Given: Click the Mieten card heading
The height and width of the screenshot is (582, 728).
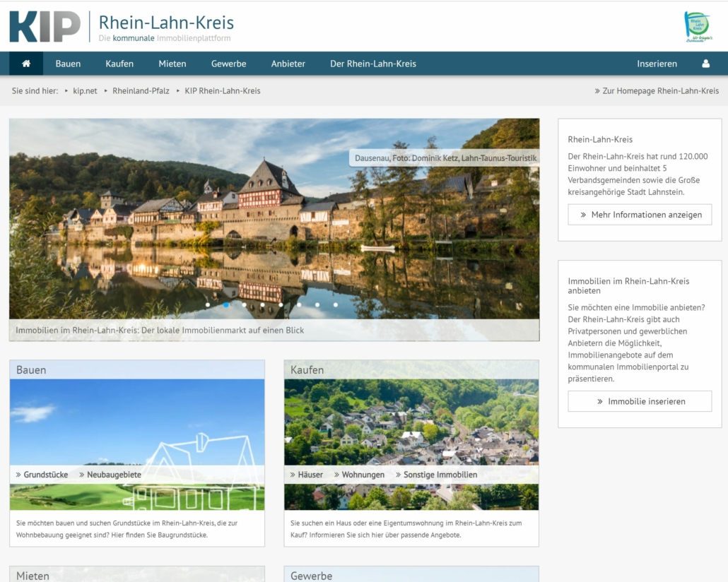Looking at the screenshot, I should tap(33, 576).
